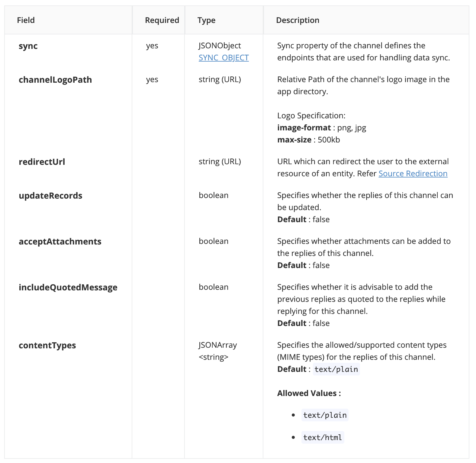Select the sync field name
The width and height of the screenshot is (476, 463).
point(28,46)
